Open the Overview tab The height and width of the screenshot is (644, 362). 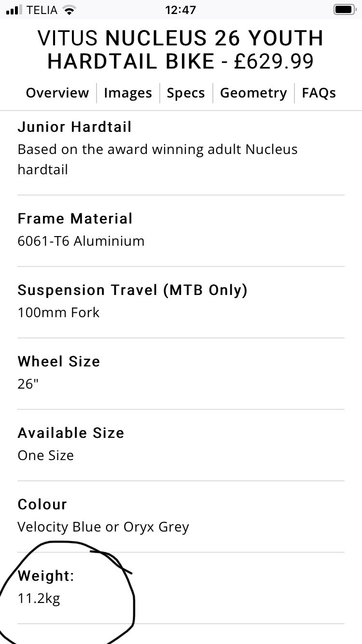coord(57,93)
